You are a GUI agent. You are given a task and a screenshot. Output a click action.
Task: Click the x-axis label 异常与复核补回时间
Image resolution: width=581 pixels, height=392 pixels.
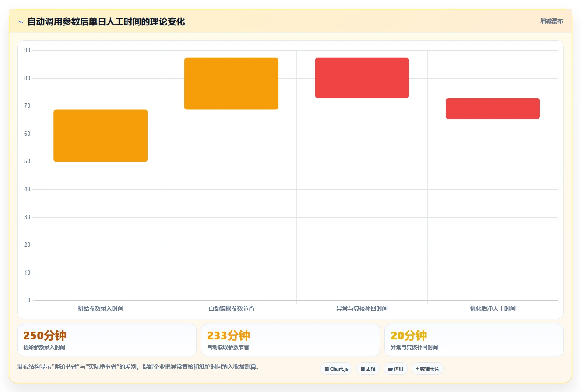pyautogui.click(x=362, y=308)
